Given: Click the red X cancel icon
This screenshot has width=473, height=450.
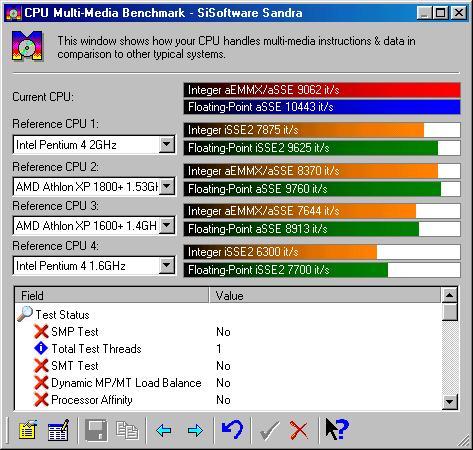Looking at the screenshot, I should coord(299,430).
